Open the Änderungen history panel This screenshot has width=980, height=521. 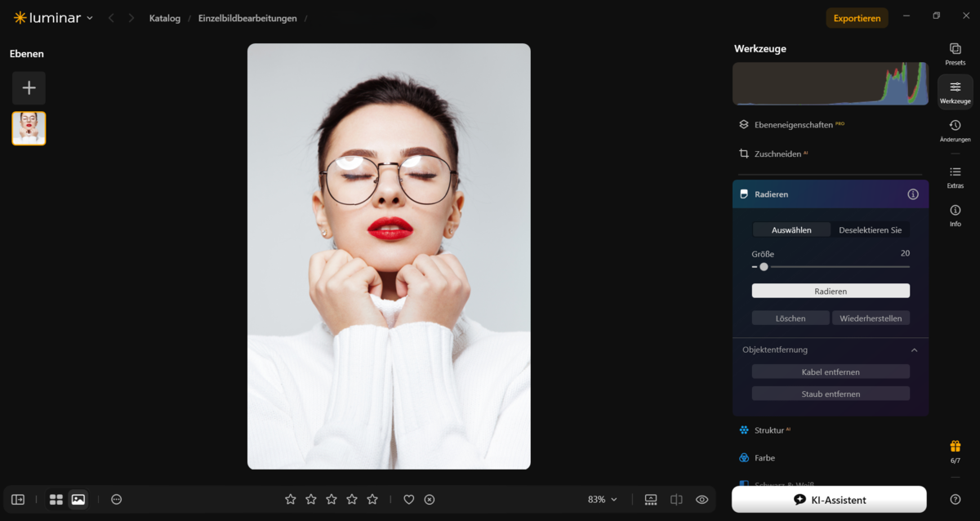(955, 131)
